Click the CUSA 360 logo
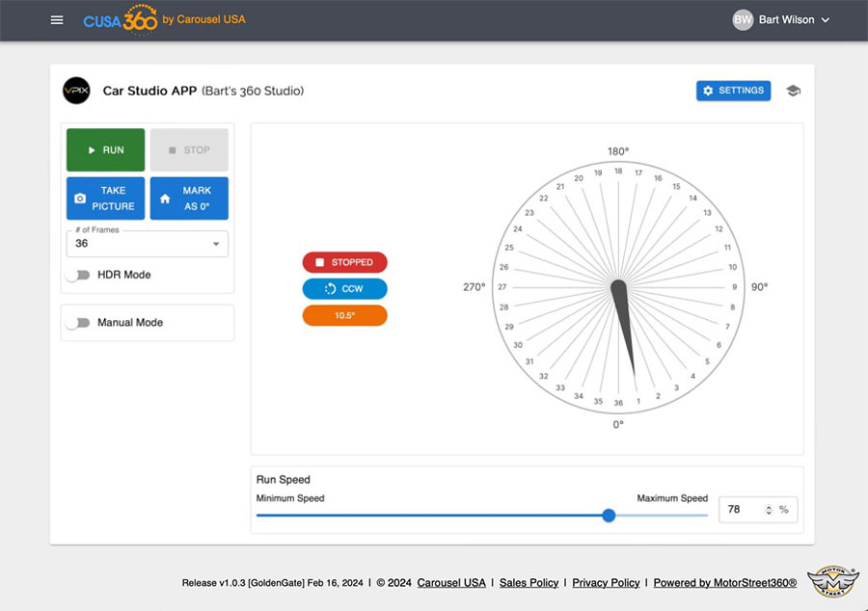 (121, 19)
